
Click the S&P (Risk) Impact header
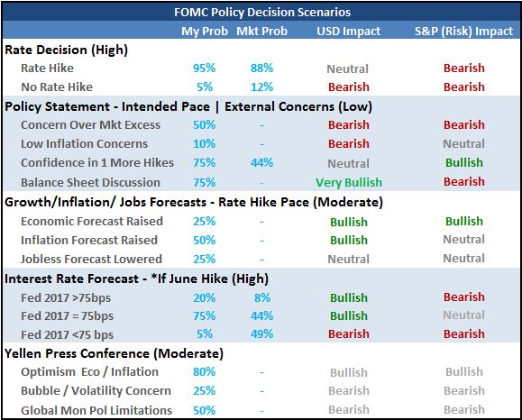463,32
